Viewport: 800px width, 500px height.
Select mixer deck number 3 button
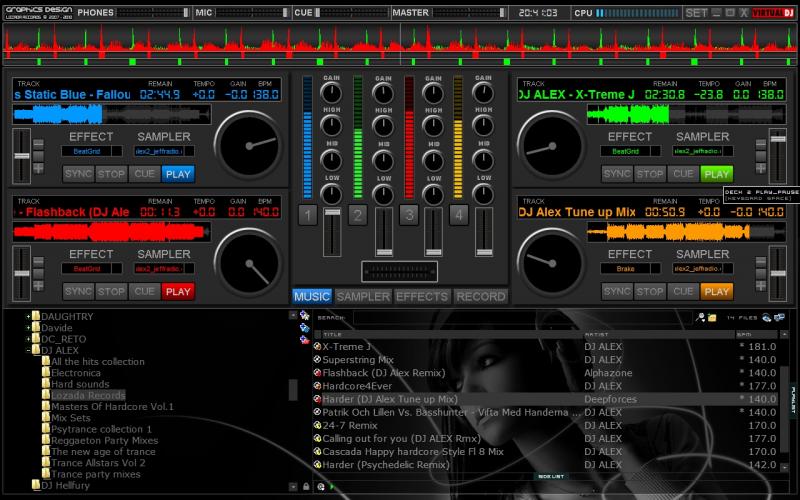click(408, 215)
